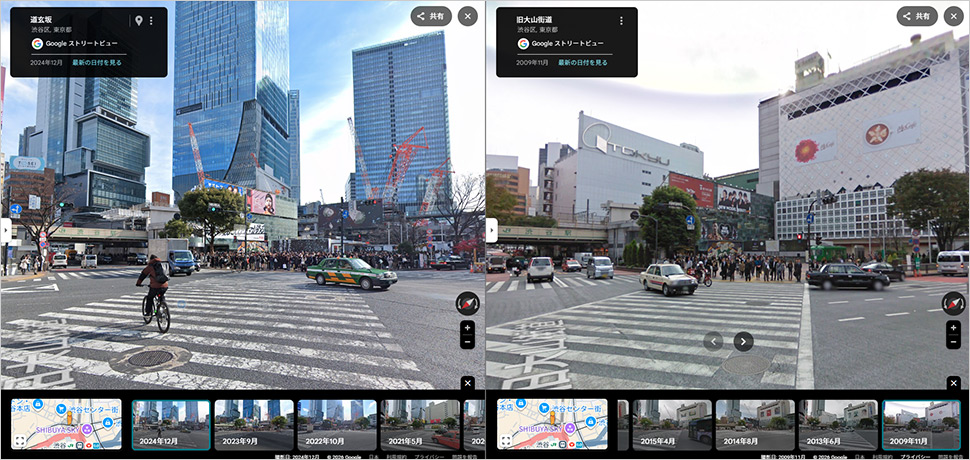Click the location pin icon in 道玄坂 panel
Viewport: 970px width, 460px height.
[x=139, y=20]
